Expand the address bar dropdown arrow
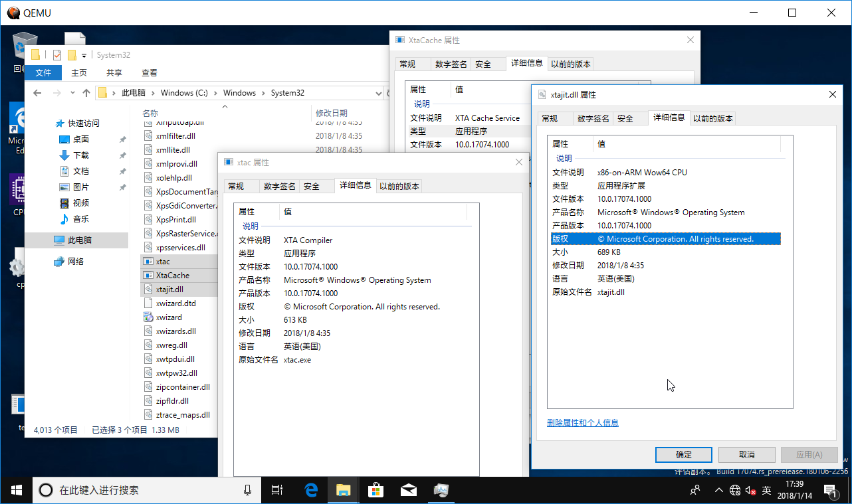Viewport: 852px width, 504px height. click(377, 92)
